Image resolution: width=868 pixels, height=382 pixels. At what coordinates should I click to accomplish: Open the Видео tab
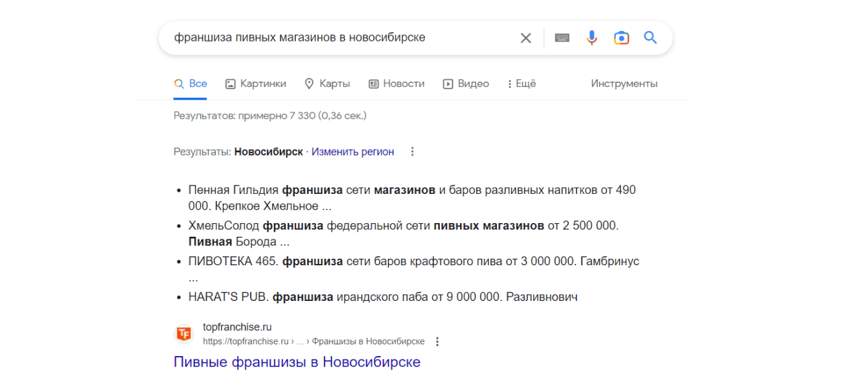[466, 84]
